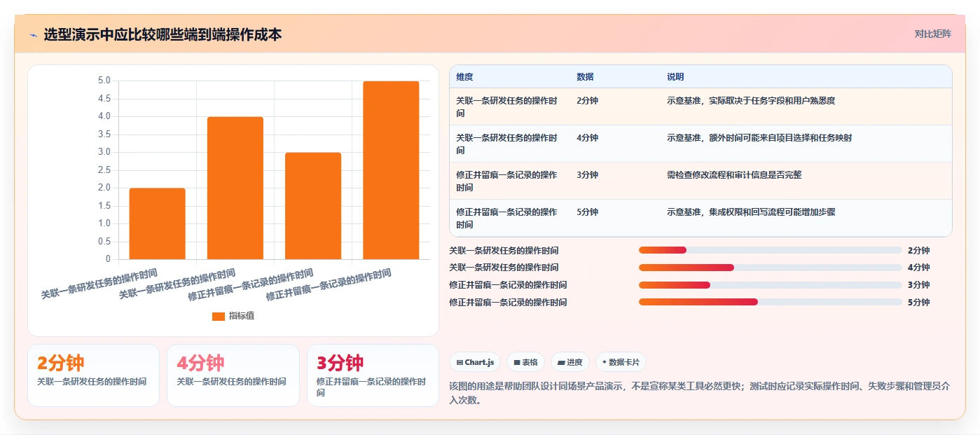Open the orange 2分钟 stat card

[93, 375]
